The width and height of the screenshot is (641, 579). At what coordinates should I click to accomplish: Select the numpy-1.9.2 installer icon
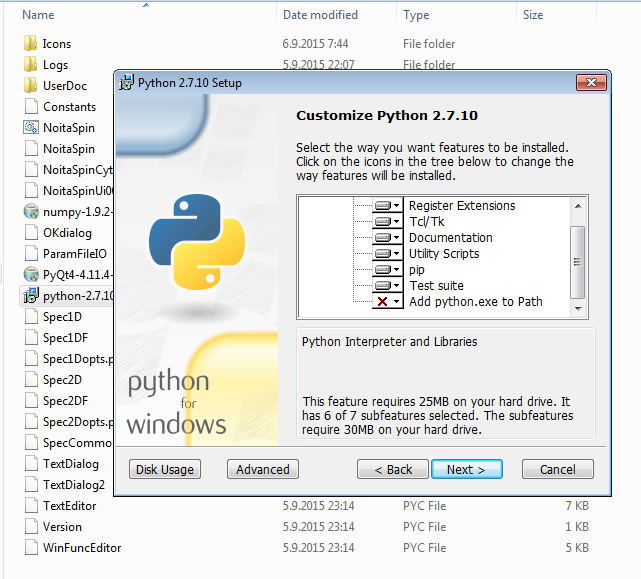[x=31, y=211]
